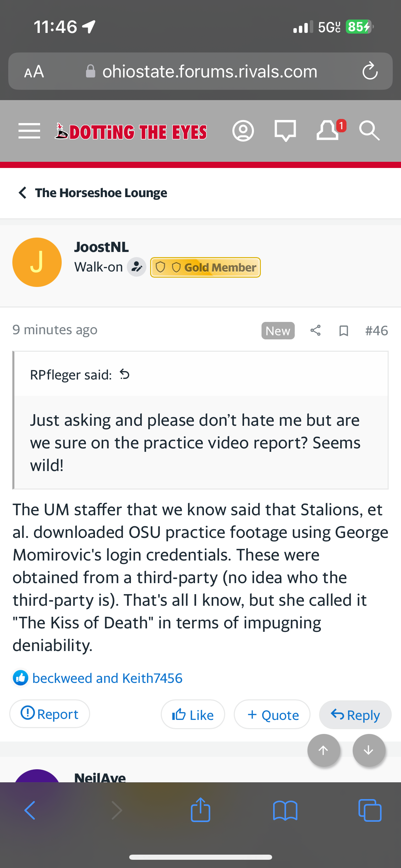Open the hamburger navigation menu
Screen dimensions: 401x868
[29, 131]
